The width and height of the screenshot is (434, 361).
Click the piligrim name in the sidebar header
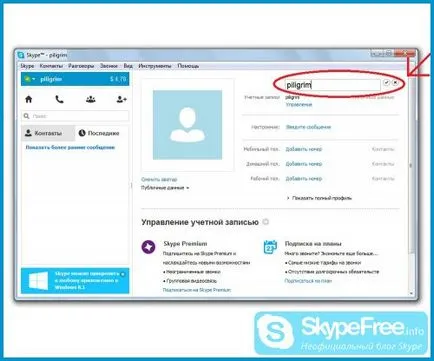tap(51, 79)
